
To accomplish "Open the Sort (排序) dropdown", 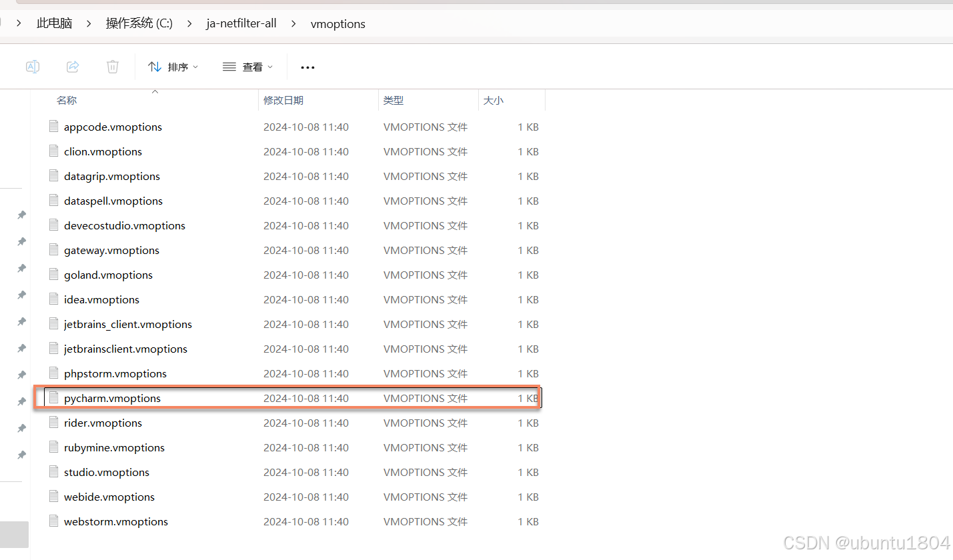I will coord(173,67).
